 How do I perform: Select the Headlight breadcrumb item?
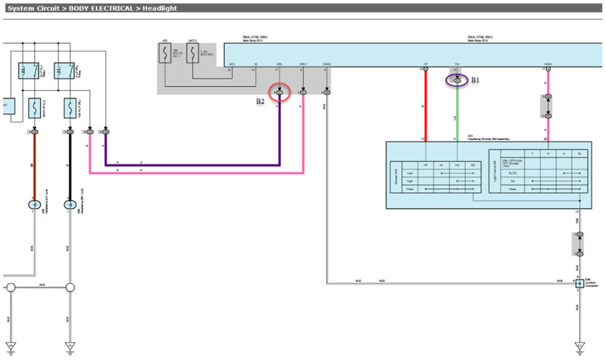pyautogui.click(x=155, y=8)
